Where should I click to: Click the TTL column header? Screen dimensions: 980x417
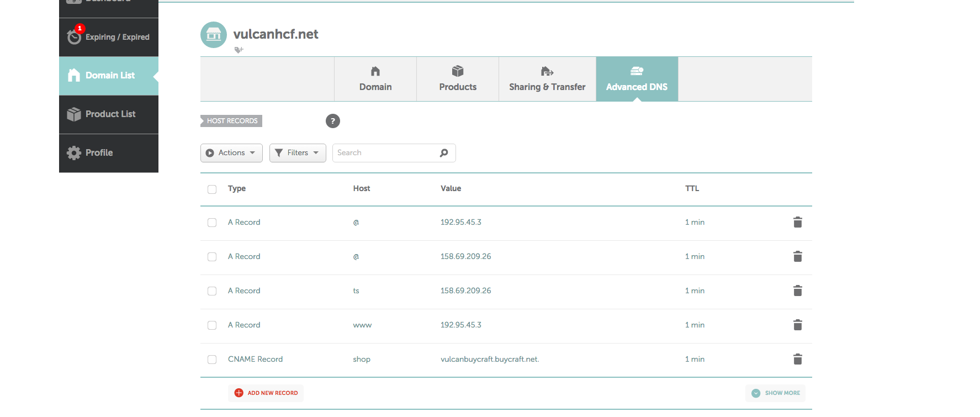point(692,188)
